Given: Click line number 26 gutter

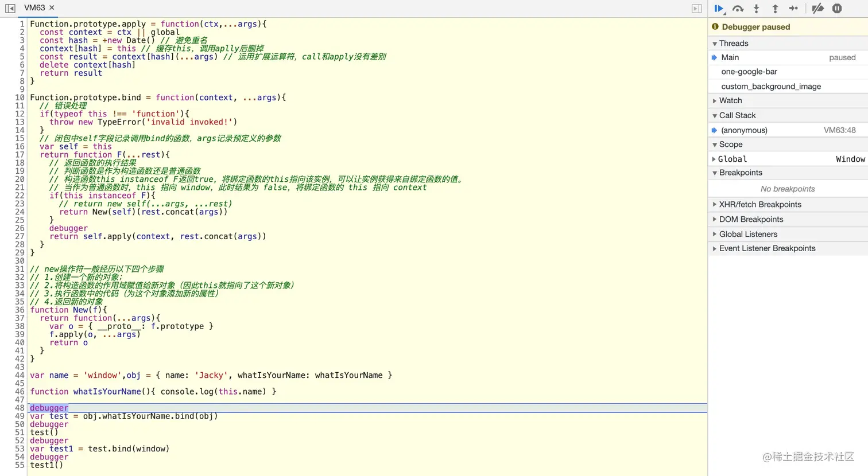Looking at the screenshot, I should [20, 228].
